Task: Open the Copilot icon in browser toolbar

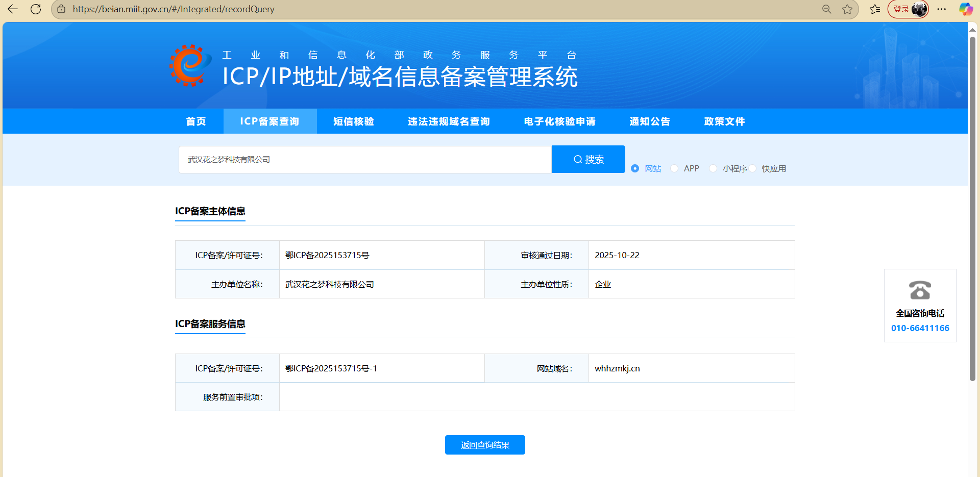Action: pos(965,9)
